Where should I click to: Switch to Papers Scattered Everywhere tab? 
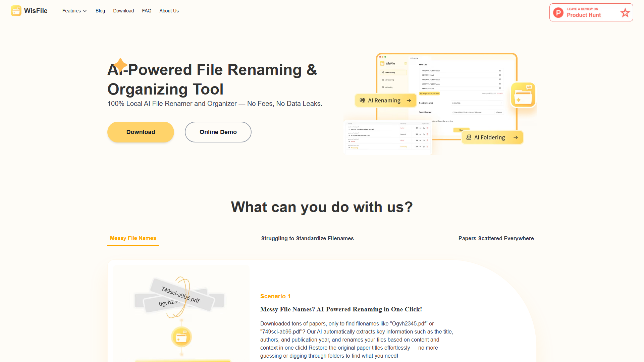tap(496, 238)
